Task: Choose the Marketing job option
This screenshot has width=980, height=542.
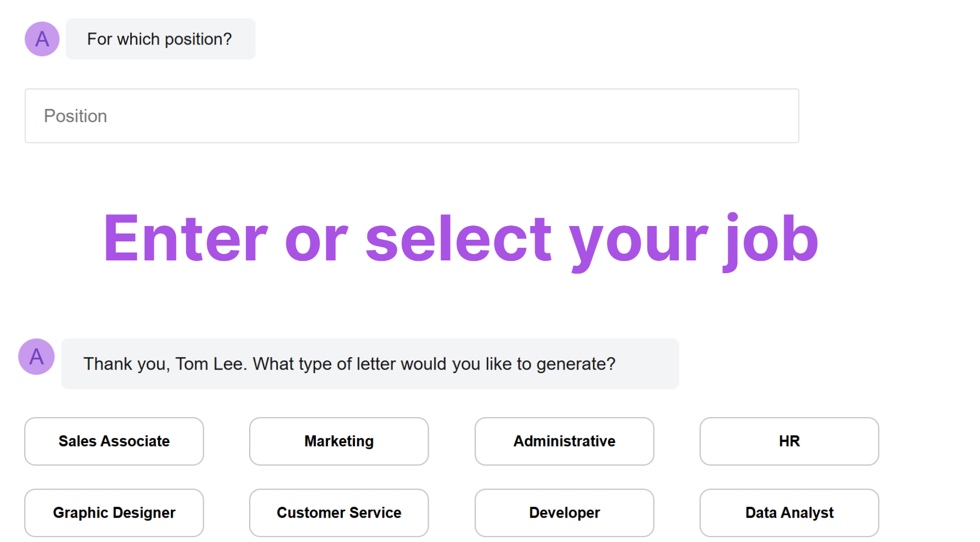Action: pos(339,441)
